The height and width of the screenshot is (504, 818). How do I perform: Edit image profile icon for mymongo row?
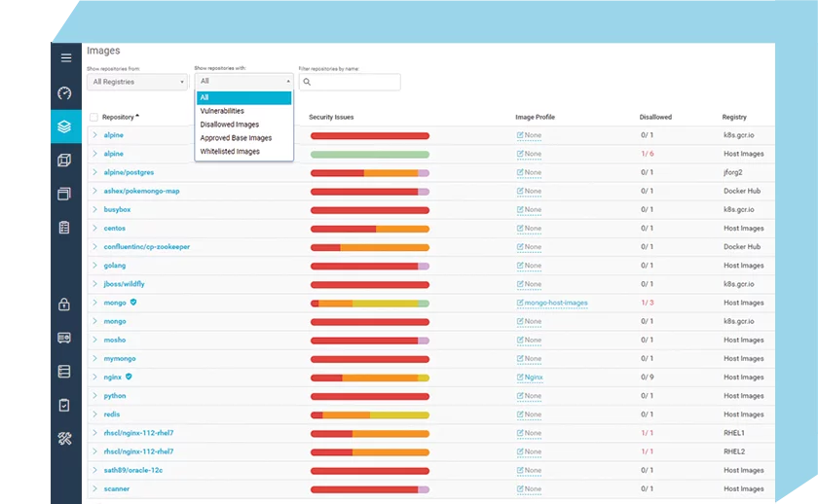pos(520,359)
